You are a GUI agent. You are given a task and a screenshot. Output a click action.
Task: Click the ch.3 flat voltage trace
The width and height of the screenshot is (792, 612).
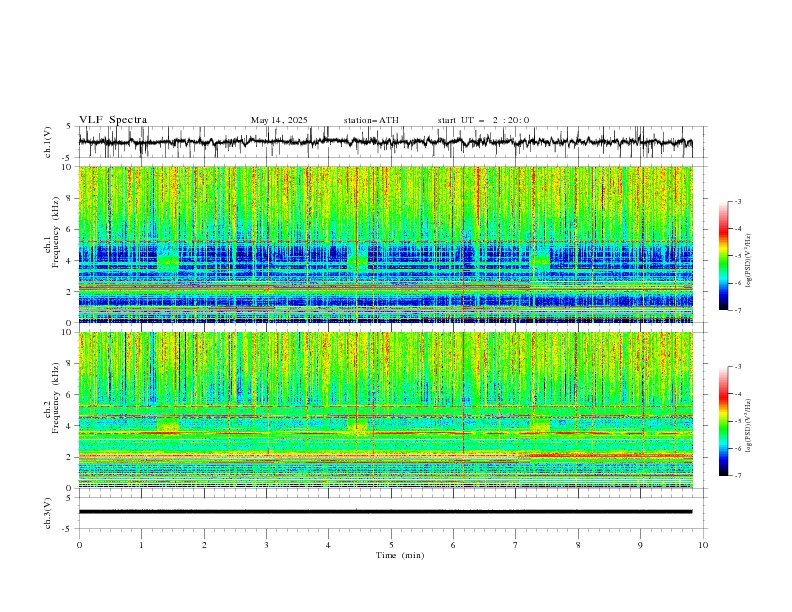pyautogui.click(x=385, y=512)
